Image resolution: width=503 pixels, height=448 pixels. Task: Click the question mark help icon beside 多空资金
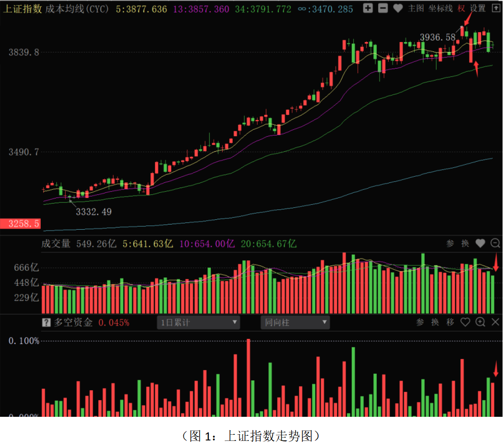coord(46,323)
